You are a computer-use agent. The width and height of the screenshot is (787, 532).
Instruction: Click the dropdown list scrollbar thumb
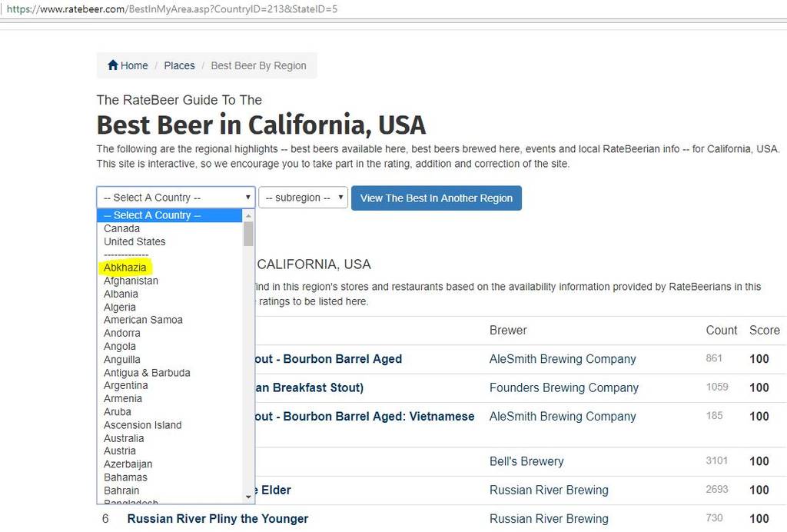248,234
